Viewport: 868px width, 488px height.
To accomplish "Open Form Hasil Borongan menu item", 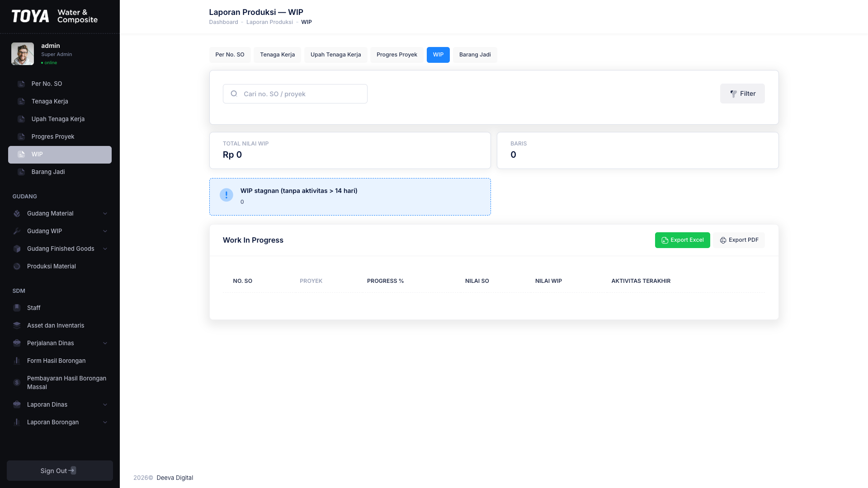I will click(x=60, y=361).
